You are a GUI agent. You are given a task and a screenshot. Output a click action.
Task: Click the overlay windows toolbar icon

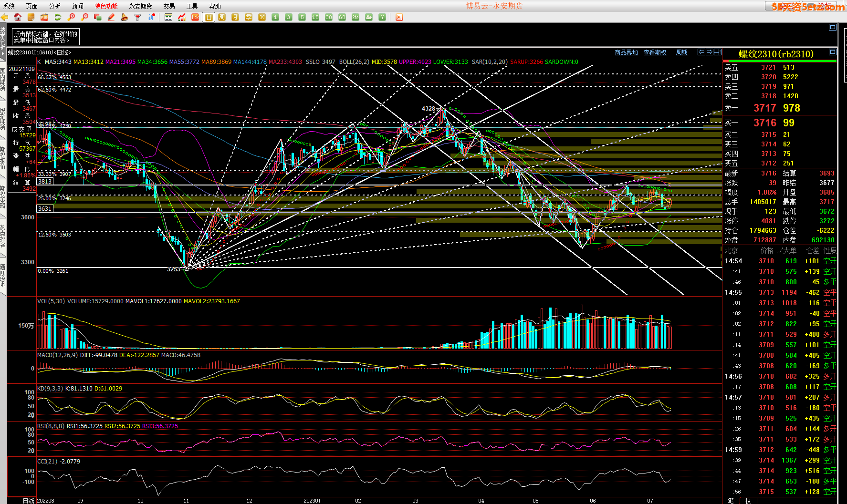pyautogui.click(x=98, y=17)
